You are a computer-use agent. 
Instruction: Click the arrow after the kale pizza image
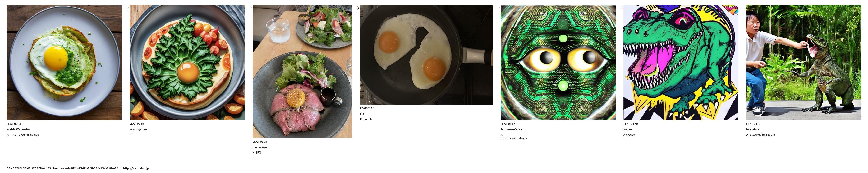(x=249, y=8)
